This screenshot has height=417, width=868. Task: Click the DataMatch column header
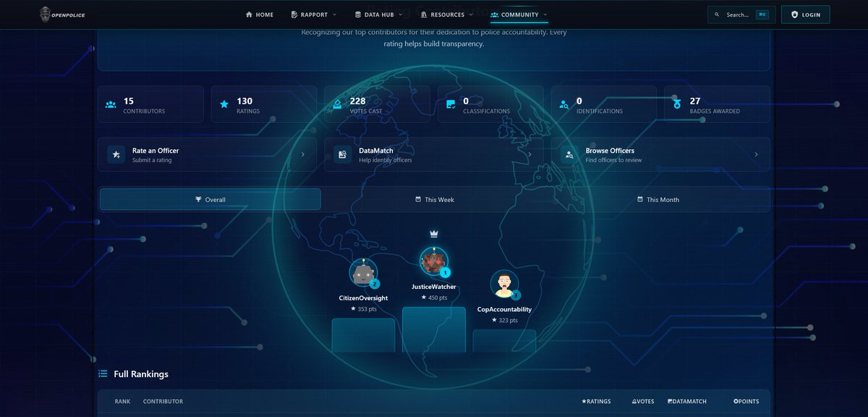tap(687, 401)
